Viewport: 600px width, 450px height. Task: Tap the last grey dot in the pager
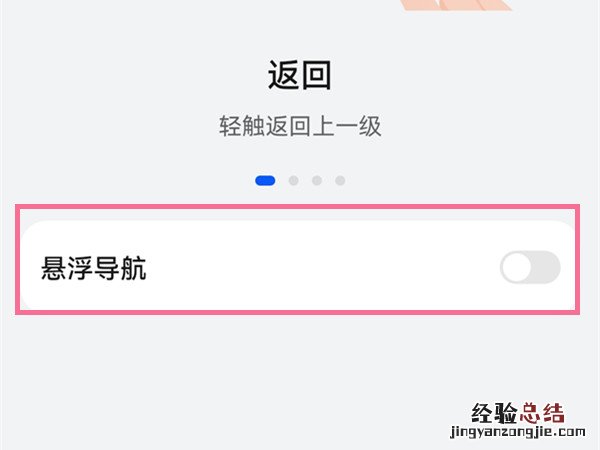click(340, 181)
